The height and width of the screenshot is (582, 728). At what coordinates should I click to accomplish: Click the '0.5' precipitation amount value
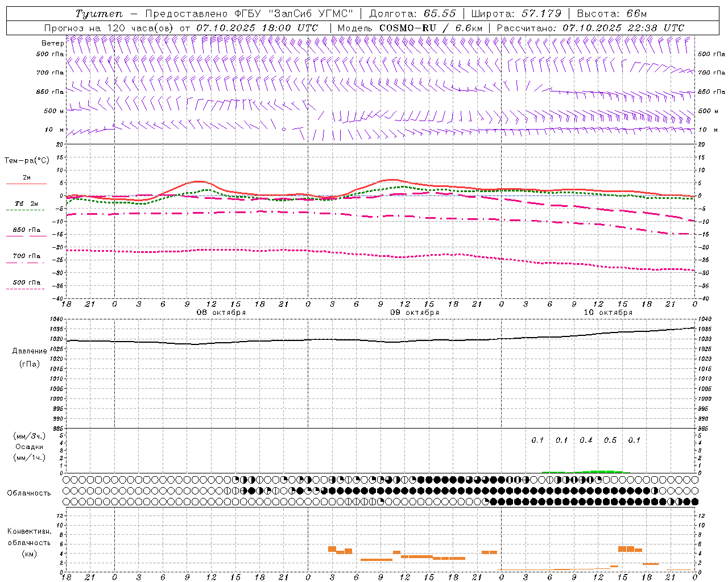[x=610, y=440]
